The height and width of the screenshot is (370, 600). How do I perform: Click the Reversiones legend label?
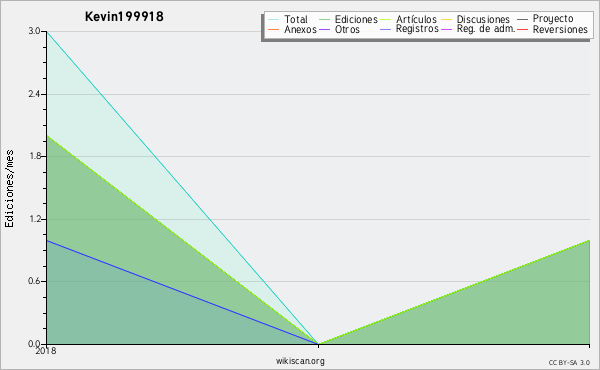pyautogui.click(x=560, y=29)
